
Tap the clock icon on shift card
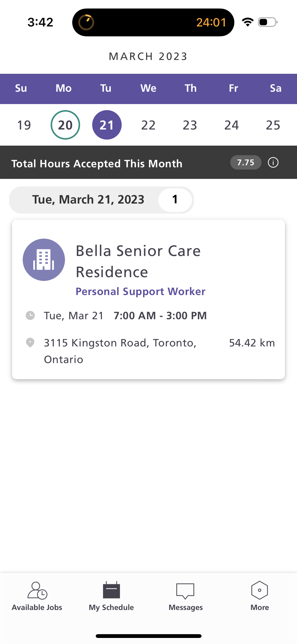coord(30,315)
